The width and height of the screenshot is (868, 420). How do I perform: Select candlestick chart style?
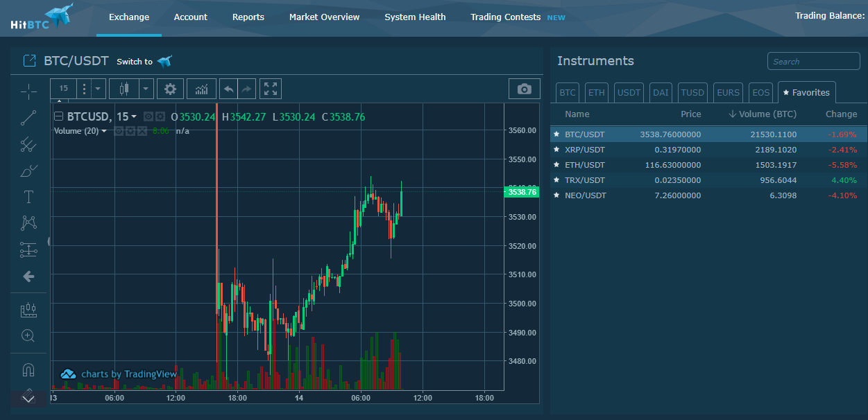click(124, 89)
